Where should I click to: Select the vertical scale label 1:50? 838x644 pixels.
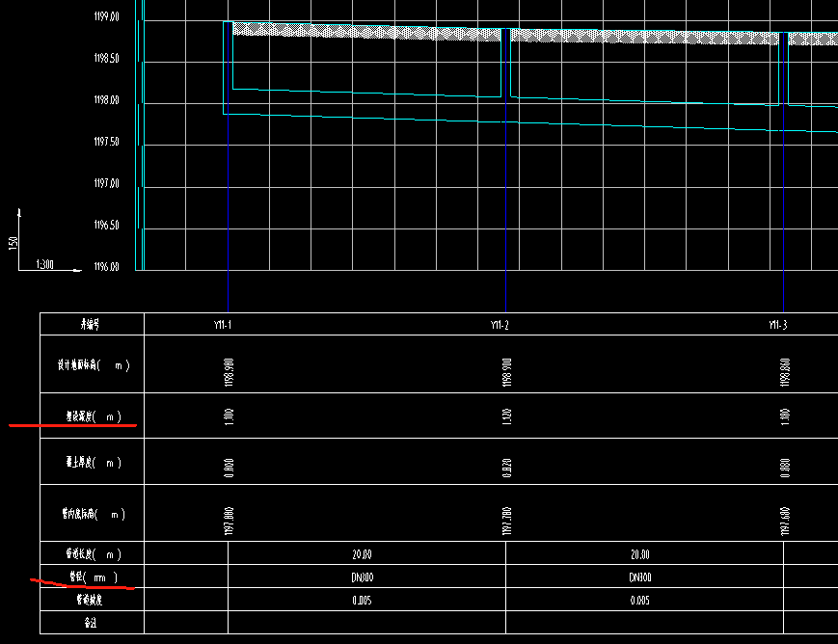click(x=14, y=243)
